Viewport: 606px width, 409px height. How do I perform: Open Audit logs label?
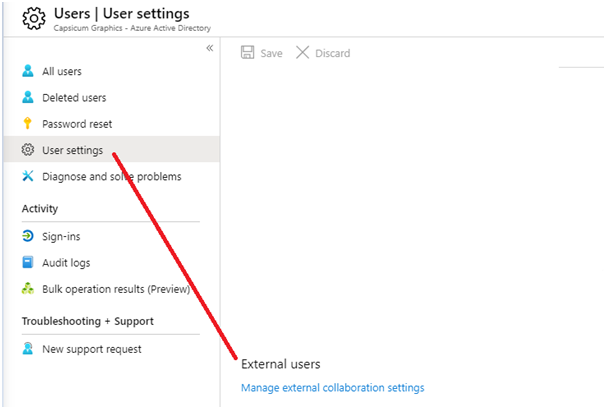coord(66,263)
